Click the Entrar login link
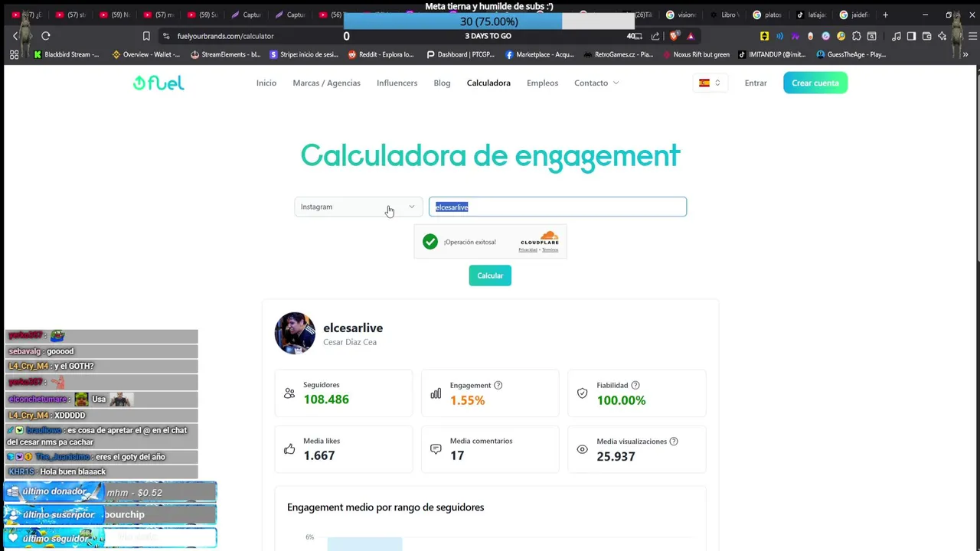980x551 pixels. (756, 83)
